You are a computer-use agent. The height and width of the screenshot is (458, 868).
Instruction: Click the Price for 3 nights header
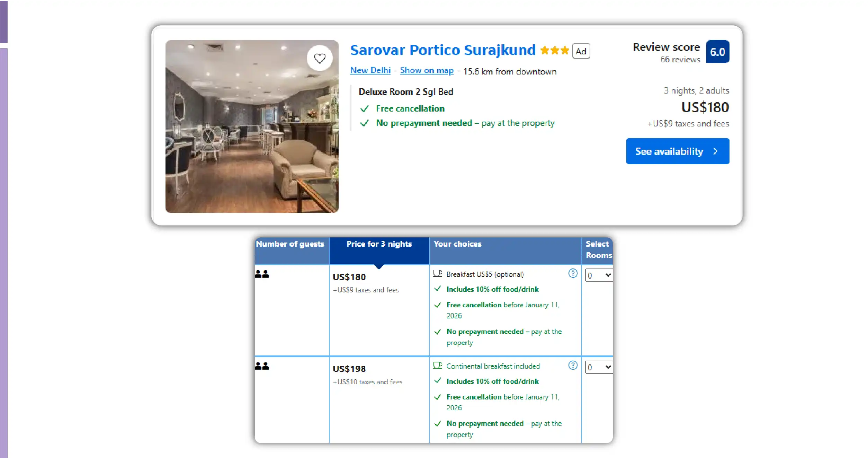click(378, 244)
